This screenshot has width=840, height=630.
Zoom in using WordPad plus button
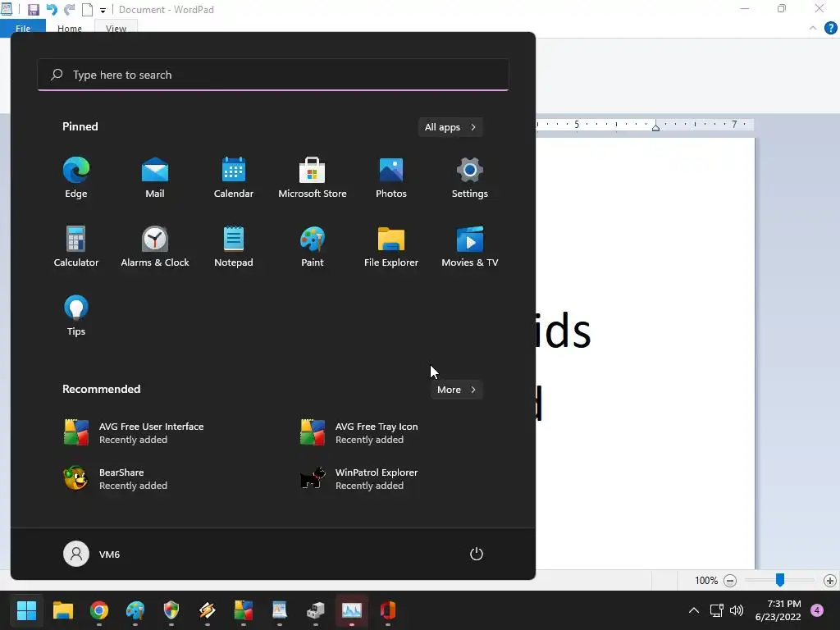(830, 581)
